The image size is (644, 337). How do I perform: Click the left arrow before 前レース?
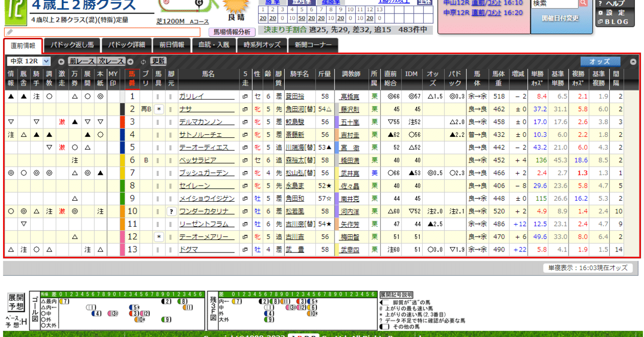[x=61, y=62]
